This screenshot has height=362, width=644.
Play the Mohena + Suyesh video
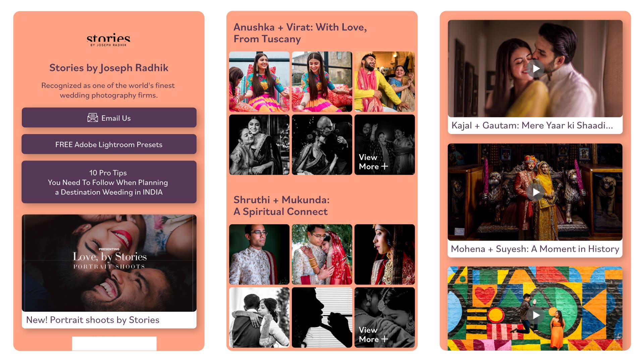(x=535, y=192)
